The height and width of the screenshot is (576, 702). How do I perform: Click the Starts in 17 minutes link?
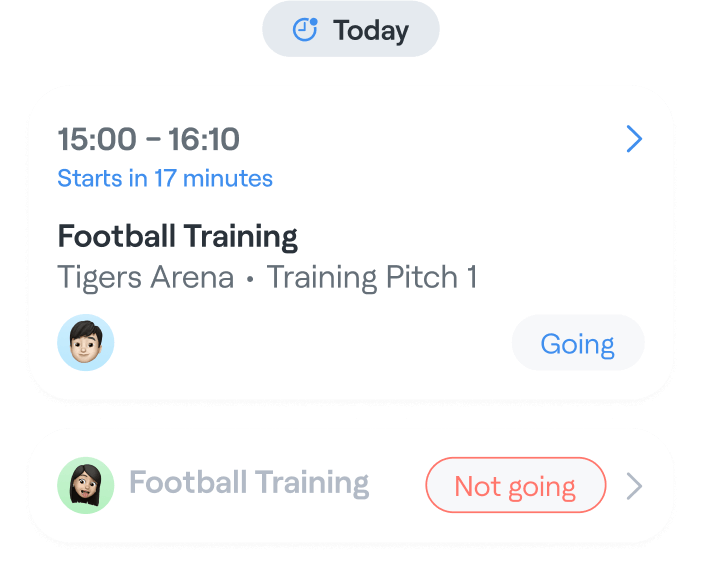(x=165, y=179)
